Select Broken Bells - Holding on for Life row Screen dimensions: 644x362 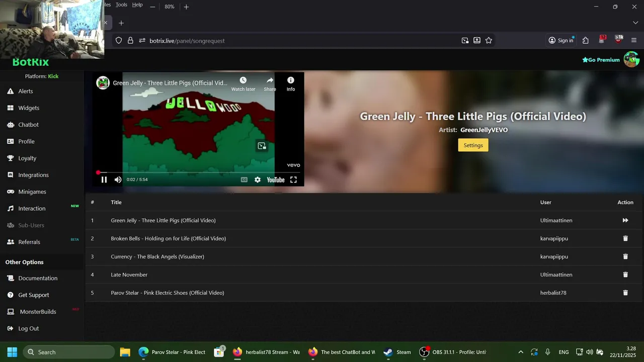(364, 238)
